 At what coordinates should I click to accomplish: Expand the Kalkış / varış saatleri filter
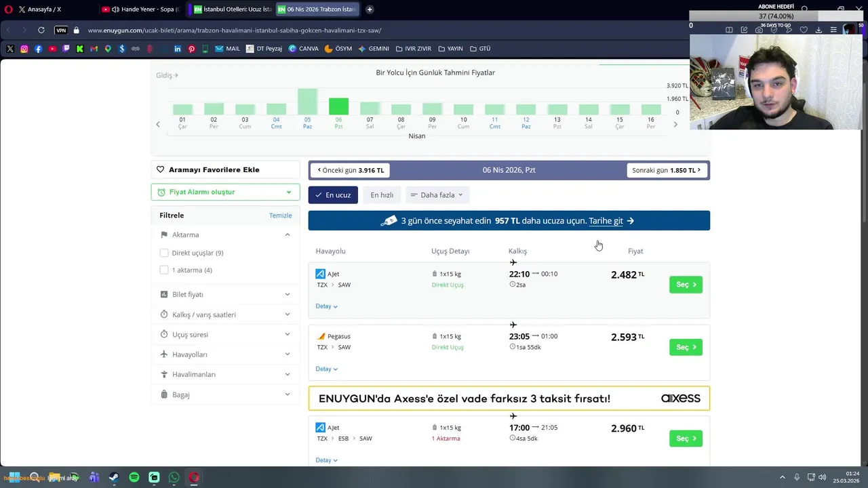pyautogui.click(x=225, y=314)
